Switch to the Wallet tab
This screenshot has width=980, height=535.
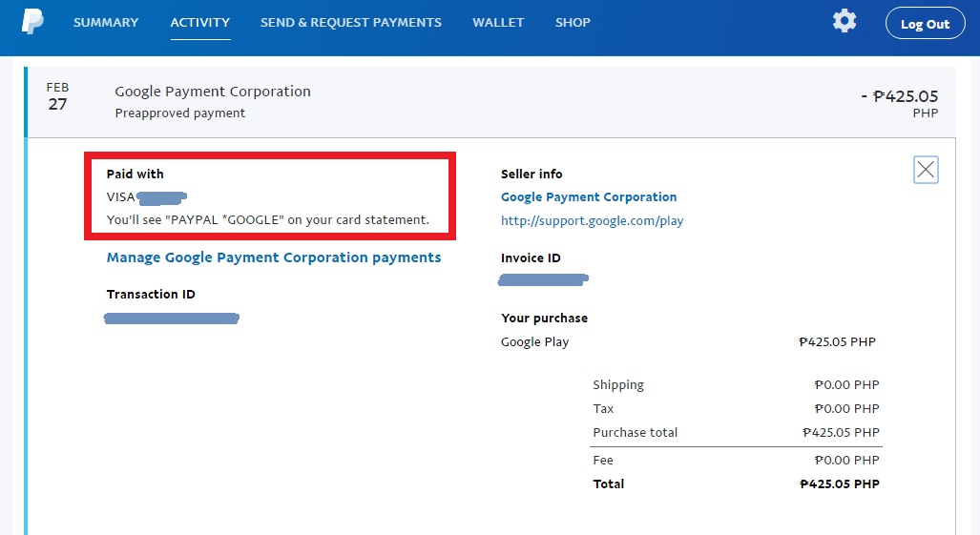pyautogui.click(x=498, y=23)
